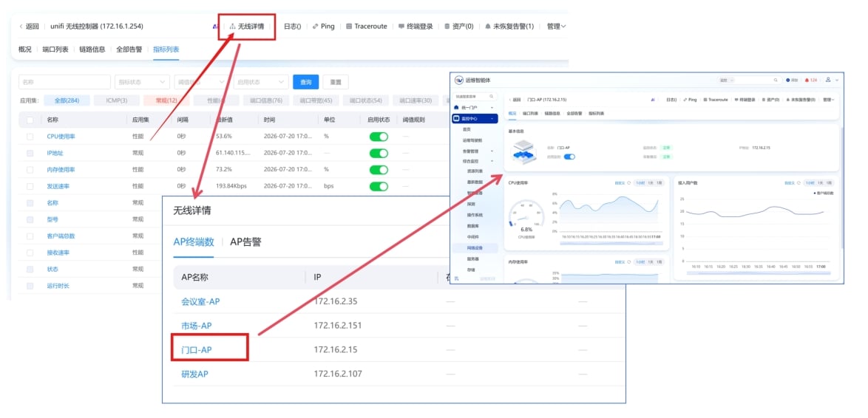Switch to the 链路信息 tab on unifi controller page
868x418 pixels.
point(92,49)
